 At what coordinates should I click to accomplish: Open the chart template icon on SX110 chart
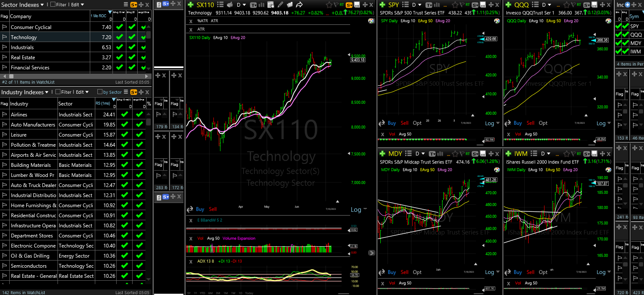(x=254, y=5)
